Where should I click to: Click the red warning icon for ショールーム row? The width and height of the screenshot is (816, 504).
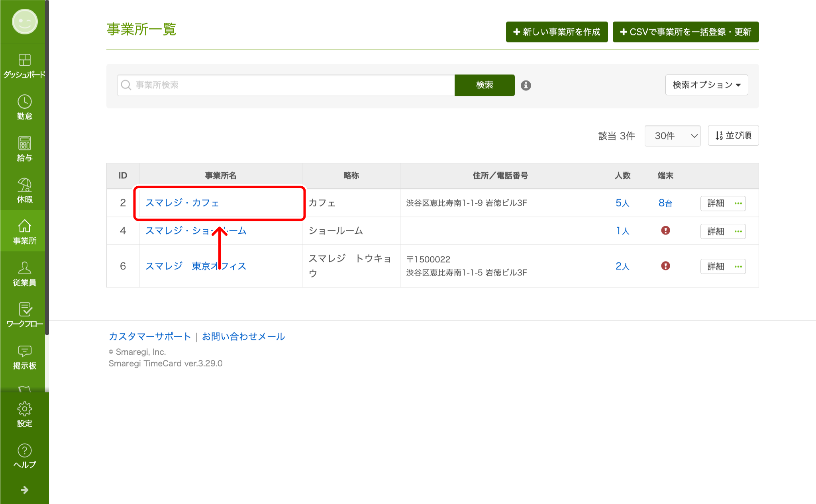pyautogui.click(x=665, y=231)
